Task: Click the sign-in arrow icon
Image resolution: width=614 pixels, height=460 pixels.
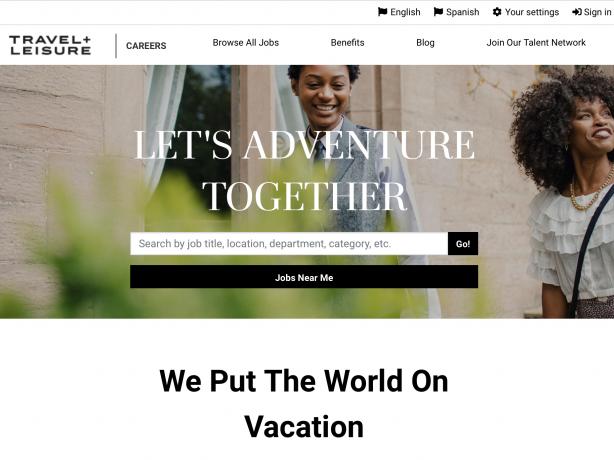Action: pos(577,12)
